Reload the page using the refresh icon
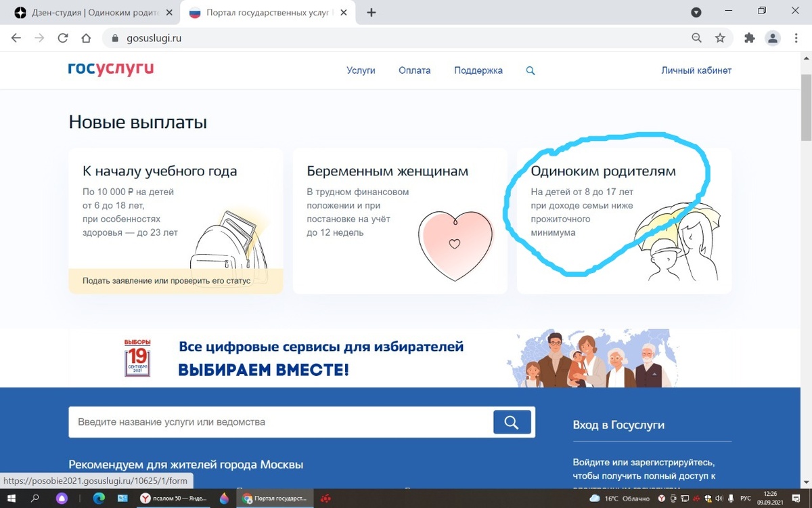This screenshot has height=508, width=812. pyautogui.click(x=62, y=39)
